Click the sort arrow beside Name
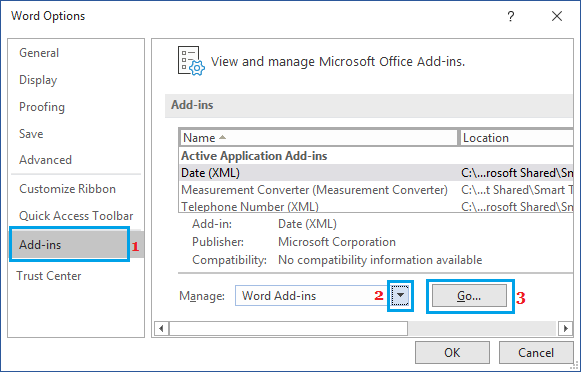The image size is (581, 372). (222, 137)
